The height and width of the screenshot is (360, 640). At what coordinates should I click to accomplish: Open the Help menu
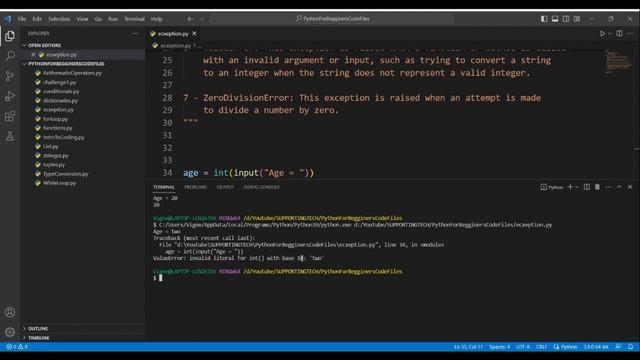pyautogui.click(x=157, y=19)
